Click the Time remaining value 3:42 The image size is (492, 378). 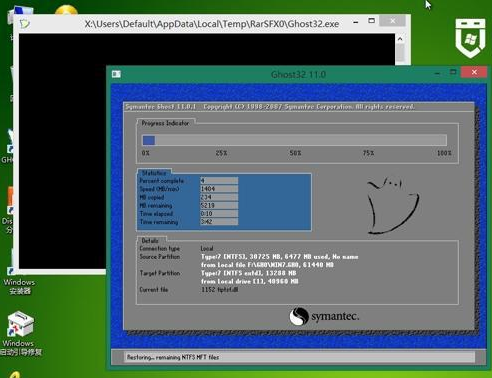219,221
